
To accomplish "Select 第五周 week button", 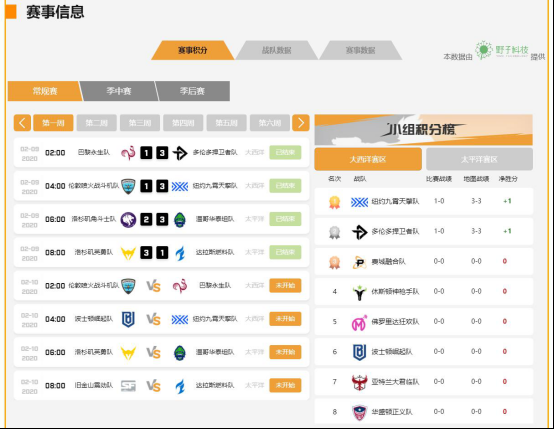I will point(226,123).
